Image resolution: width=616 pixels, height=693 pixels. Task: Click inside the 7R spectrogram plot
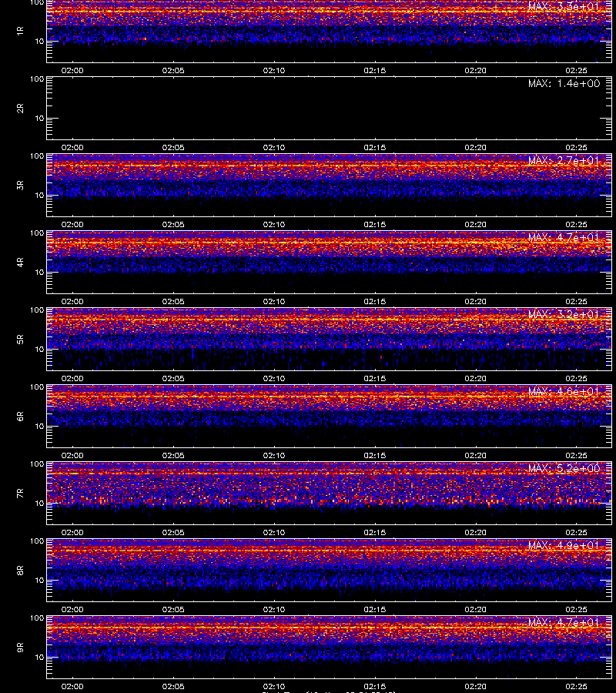pos(330,494)
